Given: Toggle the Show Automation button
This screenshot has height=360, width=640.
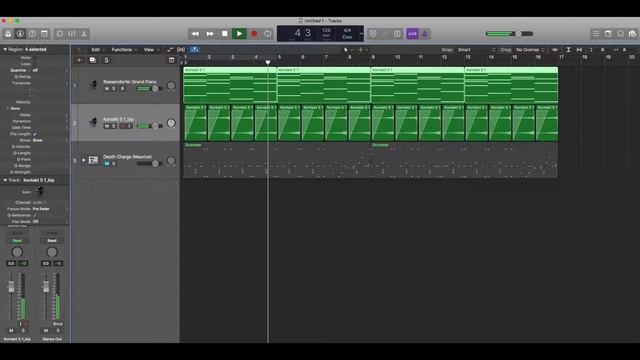Looking at the screenshot, I should [x=169, y=50].
